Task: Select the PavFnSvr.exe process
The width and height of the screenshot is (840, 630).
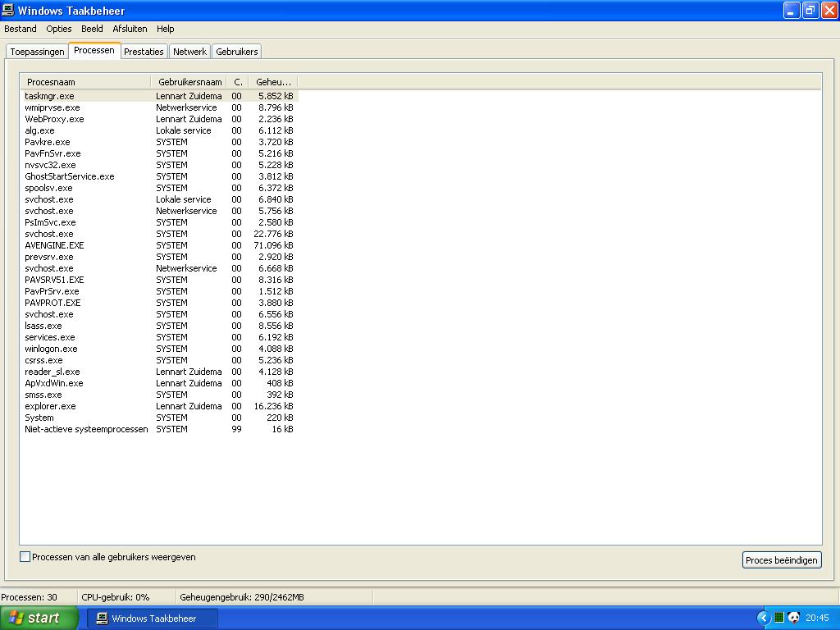Action: point(160,153)
